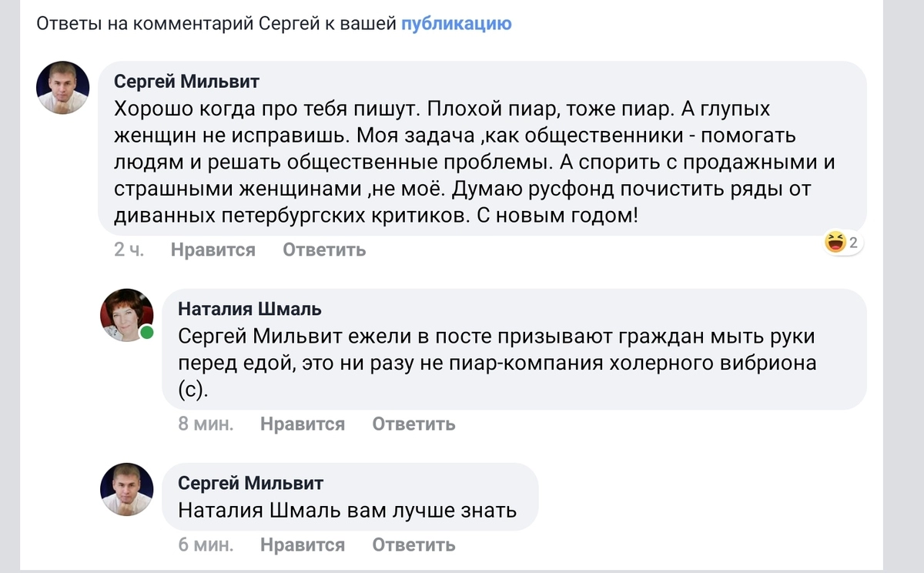924x573 pixels.
Task: Reply to the comment posted 2 ч. ago
Action: (x=324, y=250)
